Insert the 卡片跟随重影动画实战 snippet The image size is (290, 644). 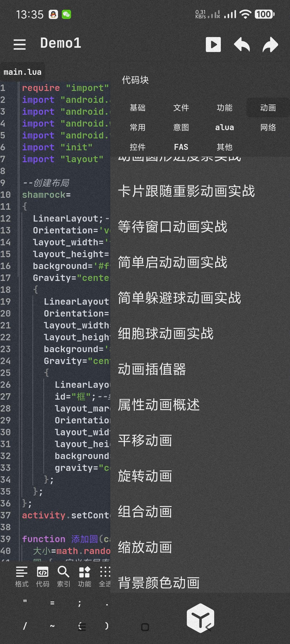point(186,191)
